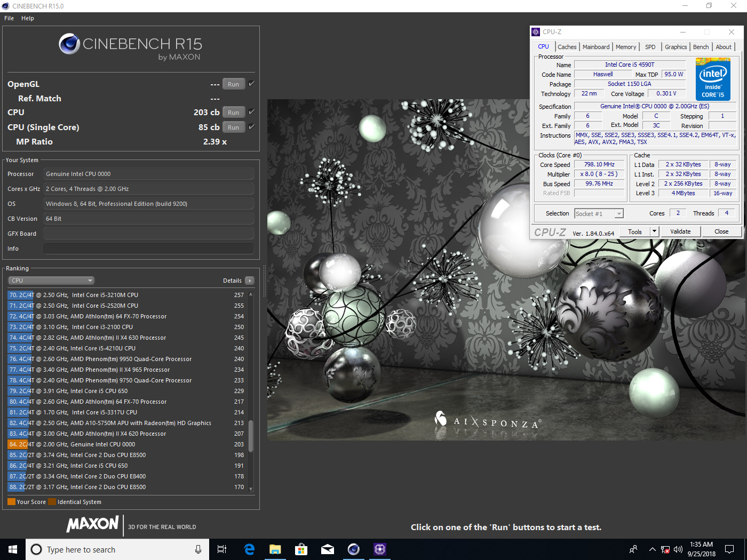Screen dimensions: 747x560
Task: Run the CPU Single Core test
Action: (x=233, y=127)
